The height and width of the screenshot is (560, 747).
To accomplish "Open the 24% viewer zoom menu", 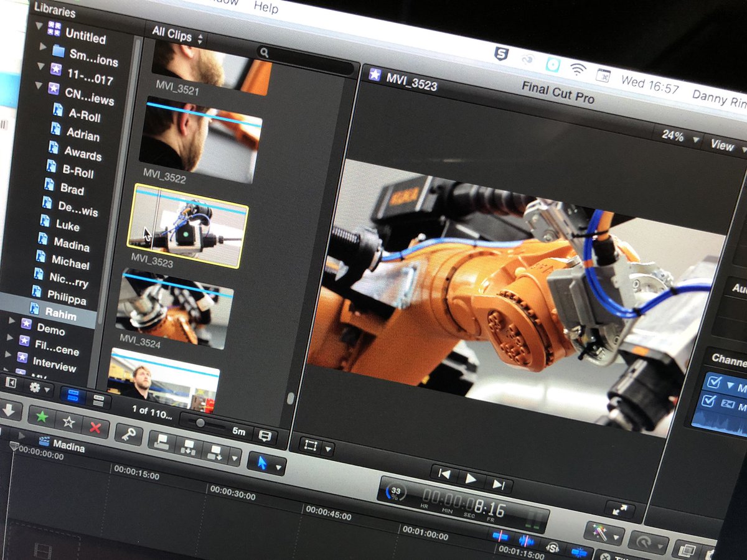I will pyautogui.click(x=680, y=137).
